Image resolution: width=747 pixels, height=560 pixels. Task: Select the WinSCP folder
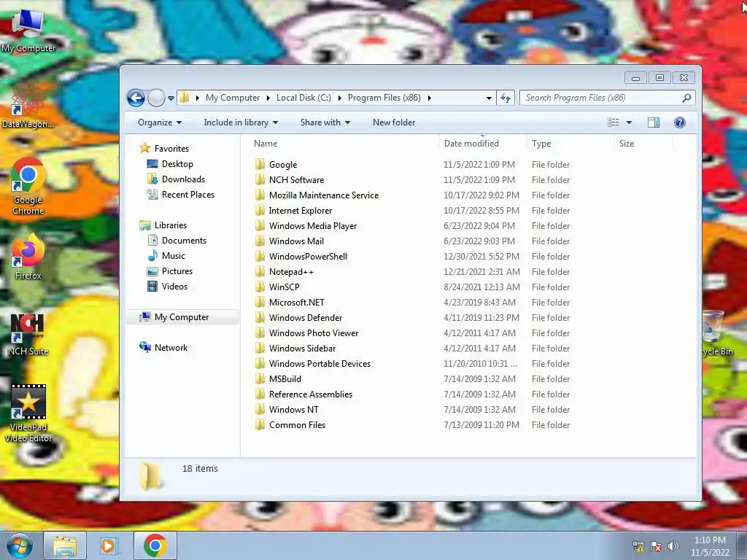284,287
